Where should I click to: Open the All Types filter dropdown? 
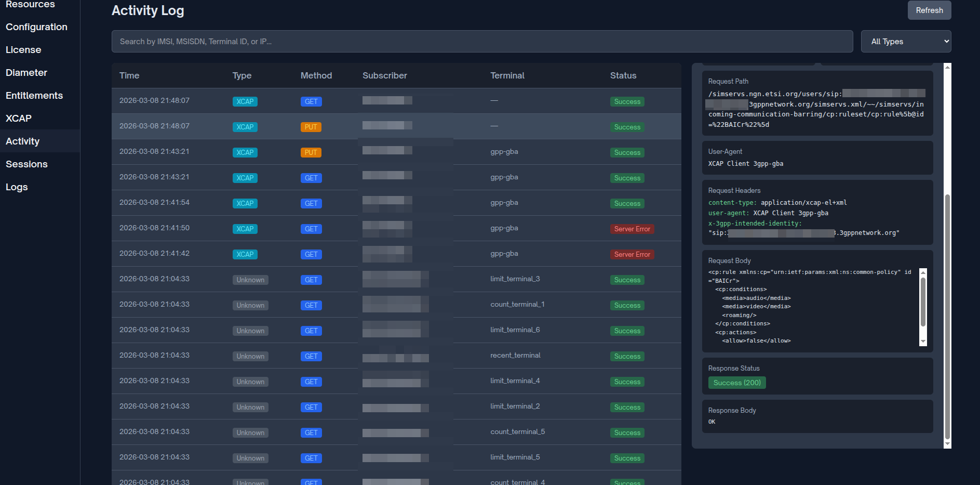coord(905,42)
